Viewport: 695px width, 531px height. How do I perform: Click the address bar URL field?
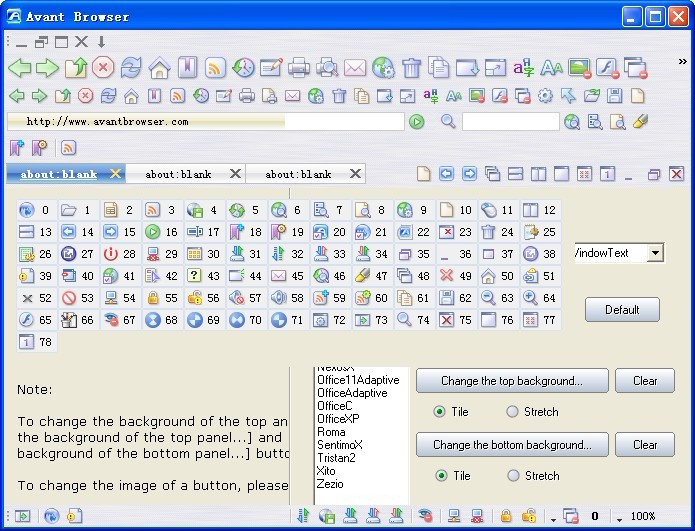[206, 121]
